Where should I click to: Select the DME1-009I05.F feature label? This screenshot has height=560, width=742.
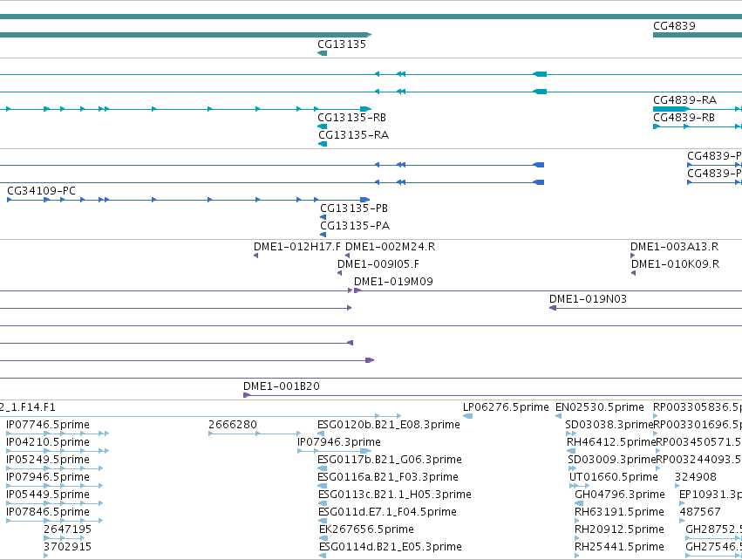(378, 264)
